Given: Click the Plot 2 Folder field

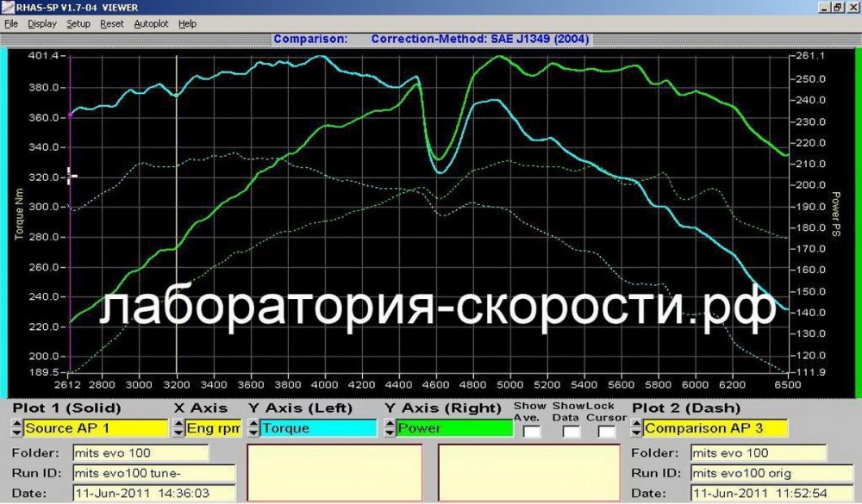Looking at the screenshot, I should (758, 452).
